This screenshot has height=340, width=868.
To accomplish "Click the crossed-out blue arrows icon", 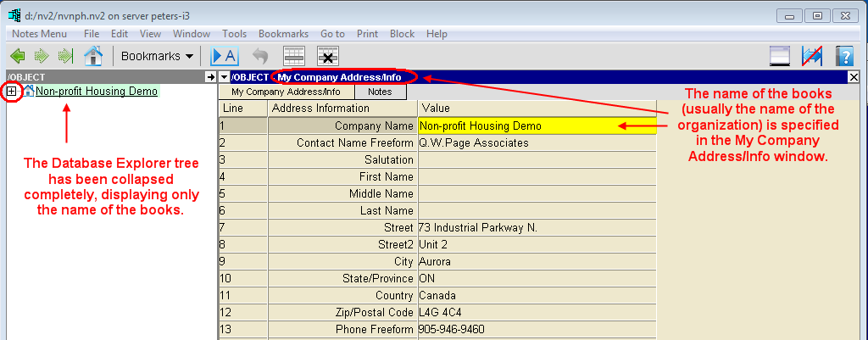I will (812, 56).
